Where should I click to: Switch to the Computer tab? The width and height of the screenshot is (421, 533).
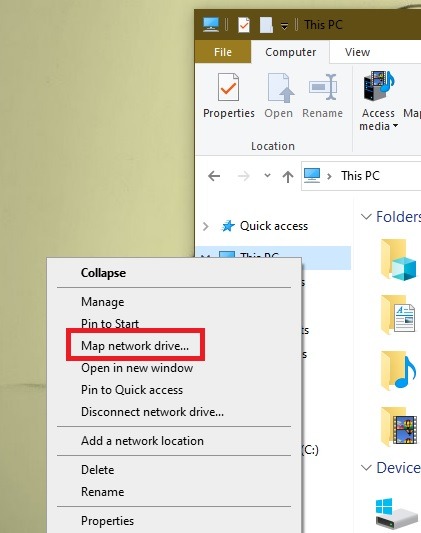pos(291,52)
